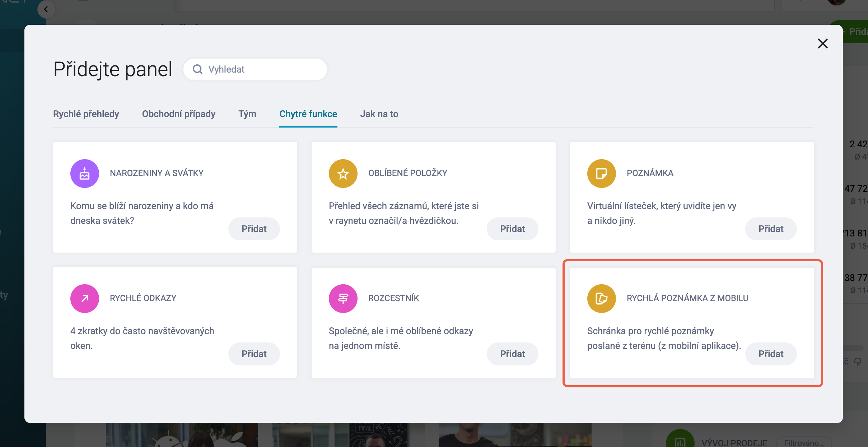Click the RYCHLÉ ODKAZY title
The width and height of the screenshot is (868, 447).
[143, 298]
